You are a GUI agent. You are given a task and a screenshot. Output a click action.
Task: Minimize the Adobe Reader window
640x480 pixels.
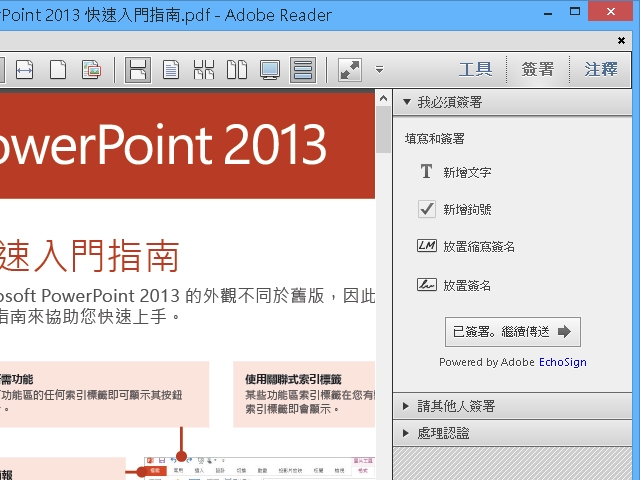point(548,13)
